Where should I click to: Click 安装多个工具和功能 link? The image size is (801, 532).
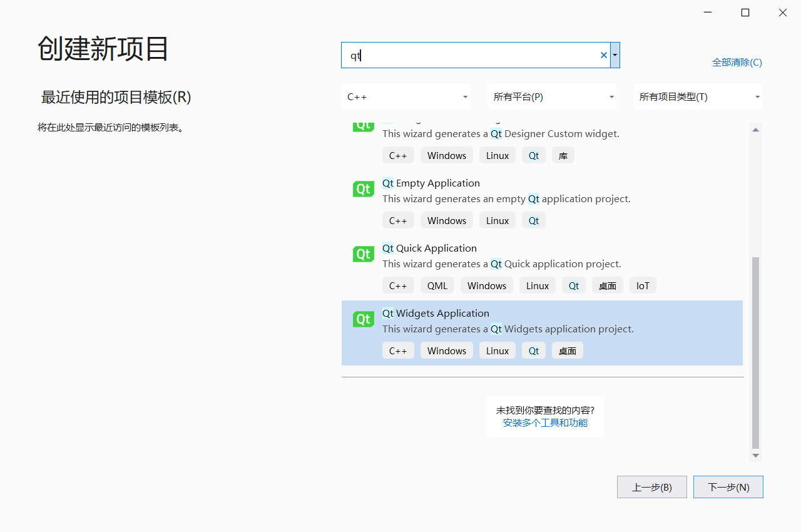[545, 423]
